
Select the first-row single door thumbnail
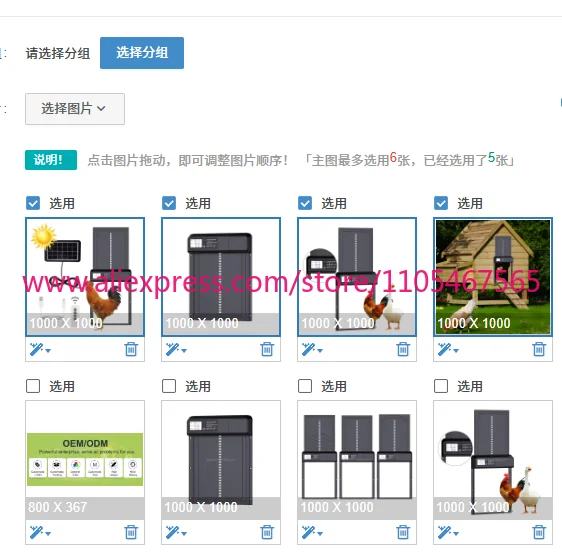pyautogui.click(x=221, y=277)
